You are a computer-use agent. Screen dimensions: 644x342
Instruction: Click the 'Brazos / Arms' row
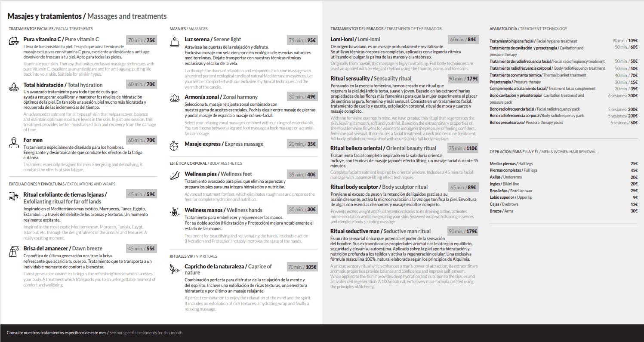tap(564, 211)
